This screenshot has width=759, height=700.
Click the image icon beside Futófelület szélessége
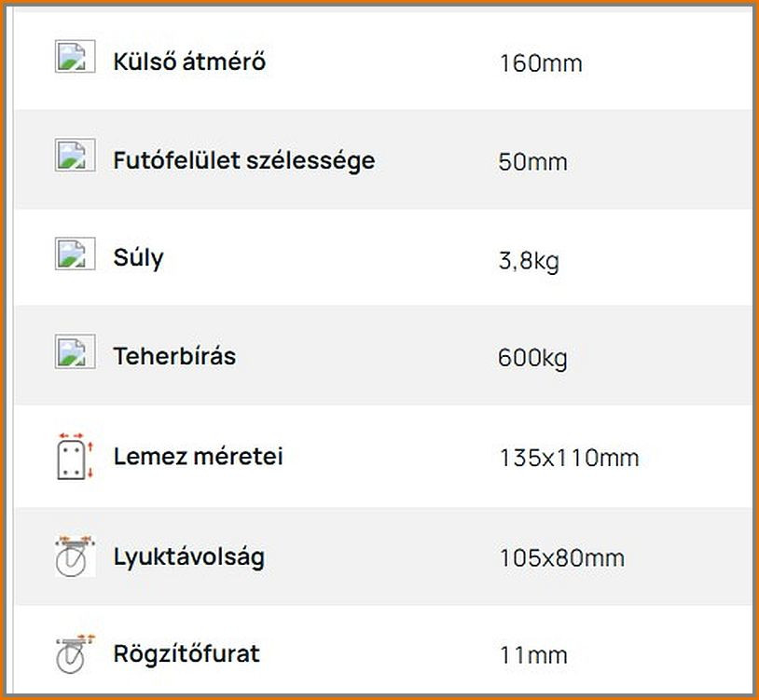pyautogui.click(x=75, y=156)
